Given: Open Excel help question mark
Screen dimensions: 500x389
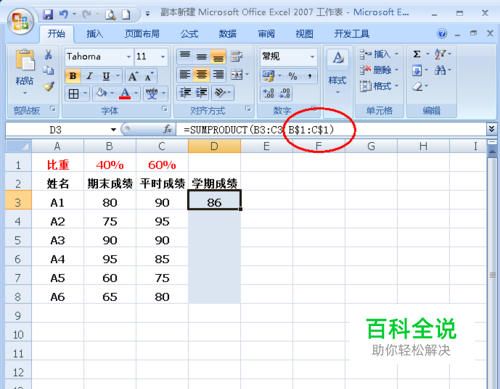Looking at the screenshot, I should (x=442, y=34).
